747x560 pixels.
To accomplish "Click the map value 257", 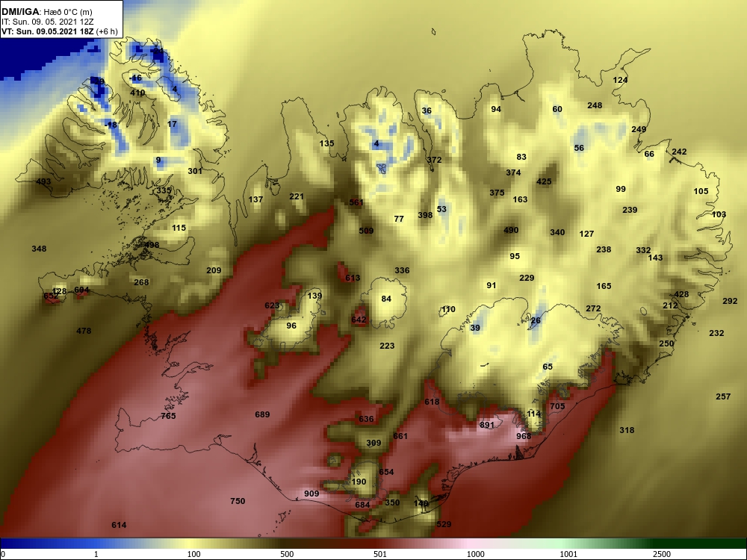I will pyautogui.click(x=723, y=396).
